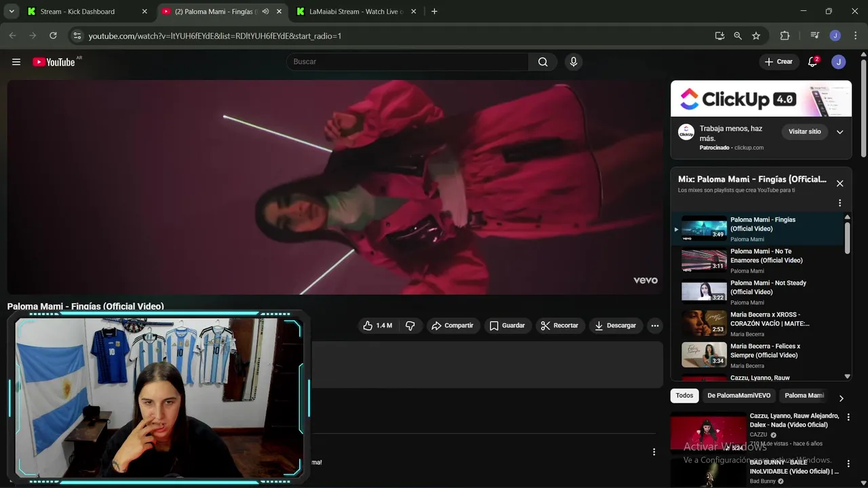Mute the Paloma Mami tab audio

pyautogui.click(x=265, y=12)
